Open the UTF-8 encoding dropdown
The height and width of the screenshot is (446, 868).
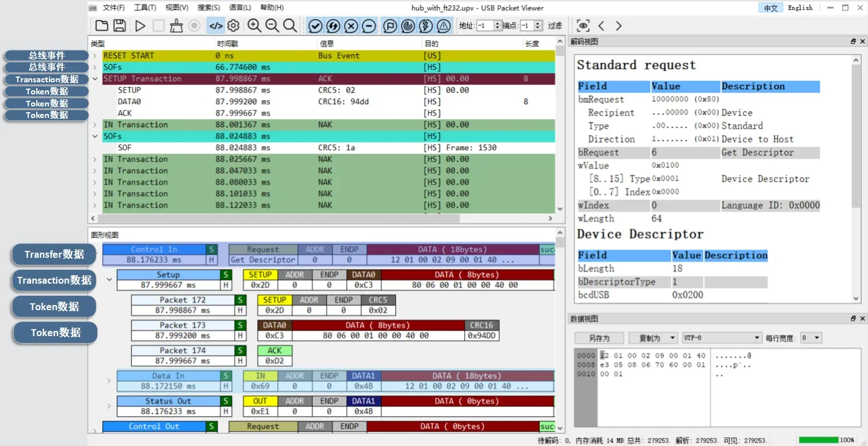tap(721, 338)
